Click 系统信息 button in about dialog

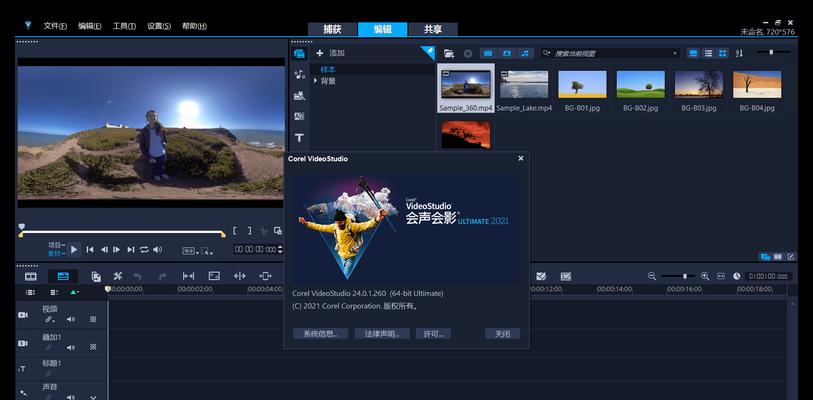tap(321, 334)
